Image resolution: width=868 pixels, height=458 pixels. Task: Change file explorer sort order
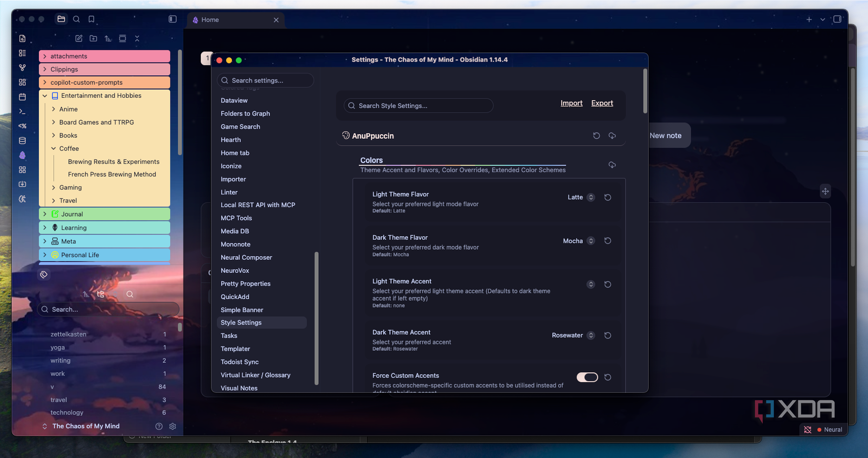tap(108, 38)
